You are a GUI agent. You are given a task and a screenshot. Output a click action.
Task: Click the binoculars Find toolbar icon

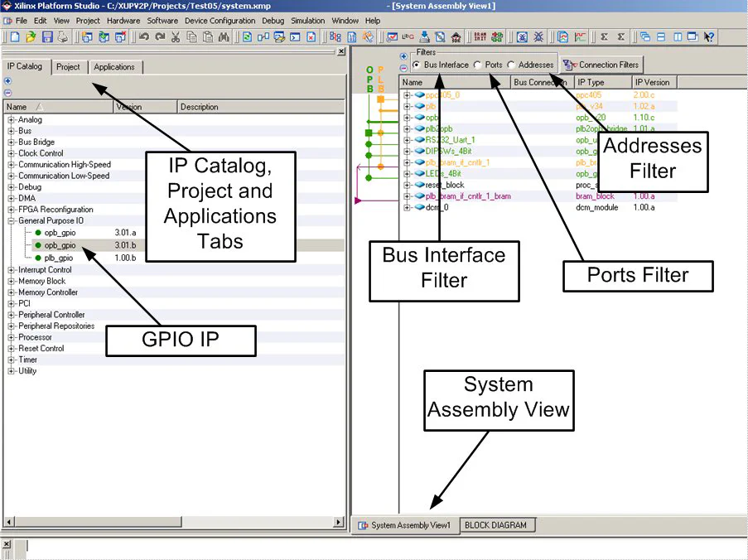[224, 37]
